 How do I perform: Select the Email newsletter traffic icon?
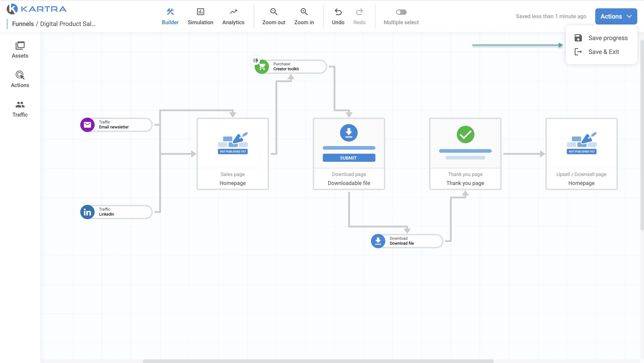(x=87, y=125)
